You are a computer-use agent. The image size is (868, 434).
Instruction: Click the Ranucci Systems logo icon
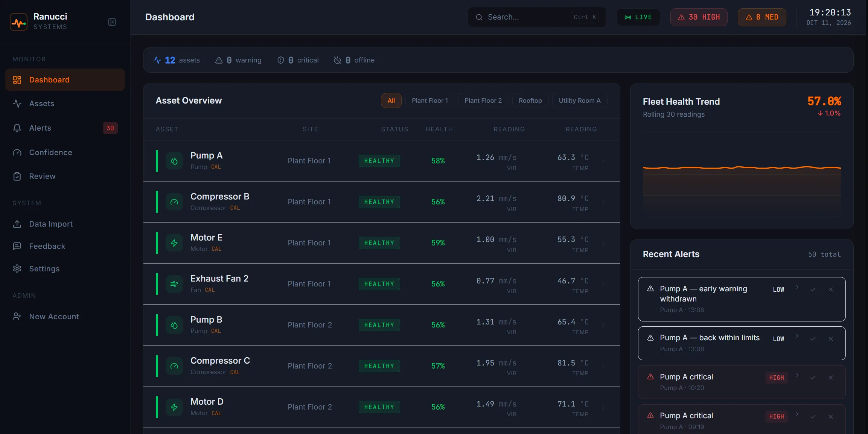click(18, 22)
